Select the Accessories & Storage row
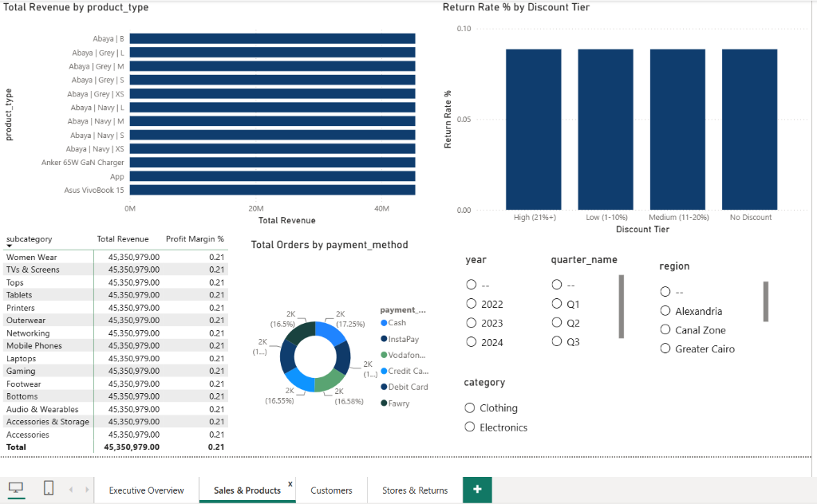 pyautogui.click(x=116, y=422)
